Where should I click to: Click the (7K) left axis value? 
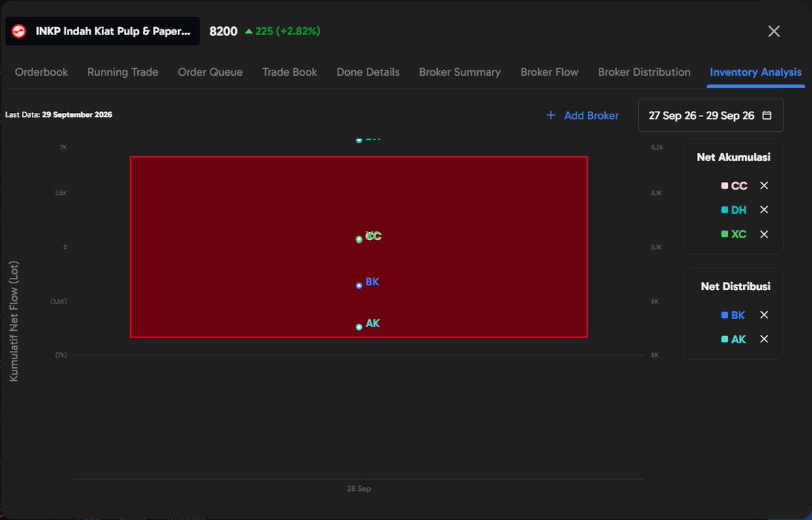[62, 355]
